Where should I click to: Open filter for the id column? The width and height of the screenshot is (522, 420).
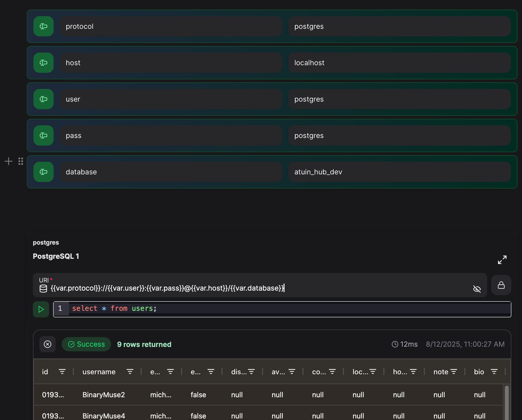click(62, 372)
